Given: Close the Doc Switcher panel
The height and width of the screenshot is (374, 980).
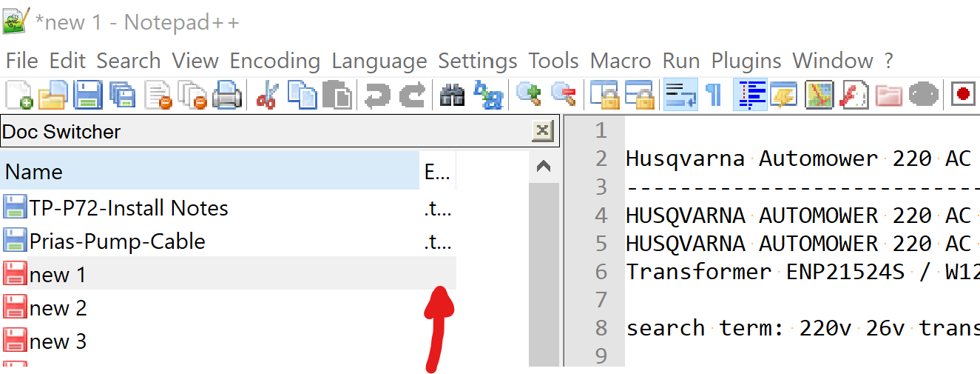Looking at the screenshot, I should (543, 132).
